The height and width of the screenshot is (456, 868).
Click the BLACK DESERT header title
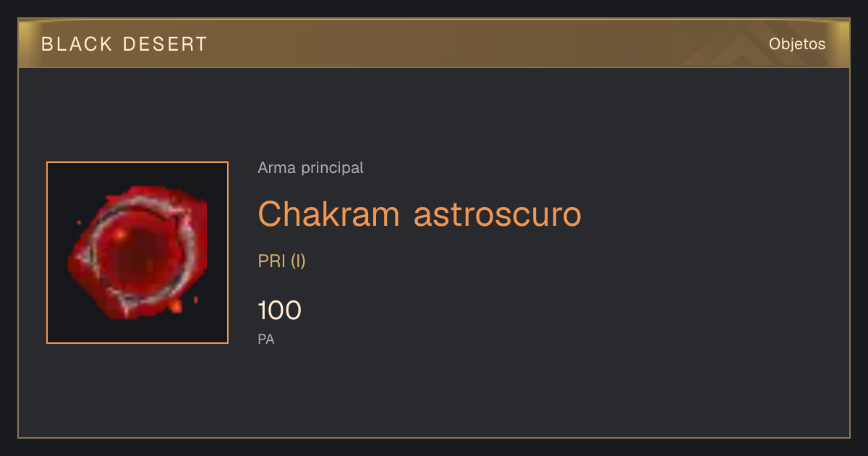coord(124,44)
